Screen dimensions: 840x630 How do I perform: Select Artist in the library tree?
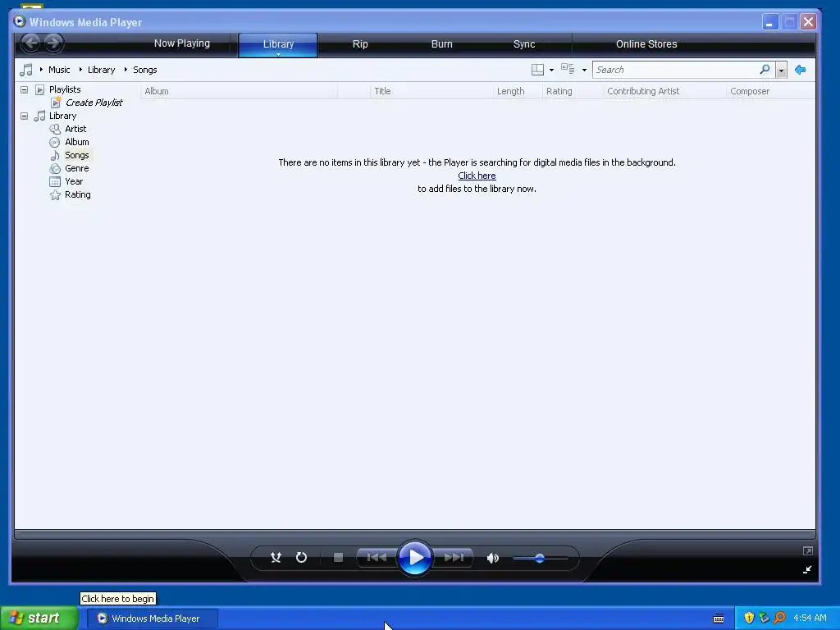point(75,129)
